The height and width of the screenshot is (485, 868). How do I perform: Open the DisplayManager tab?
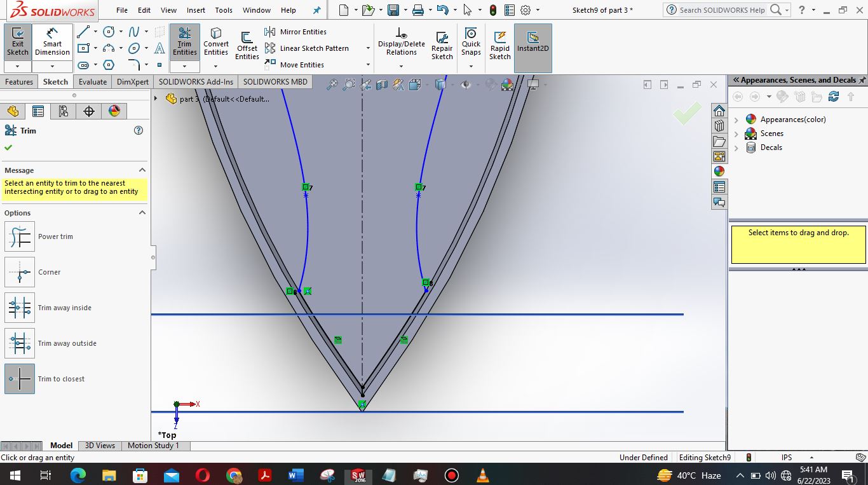[114, 111]
